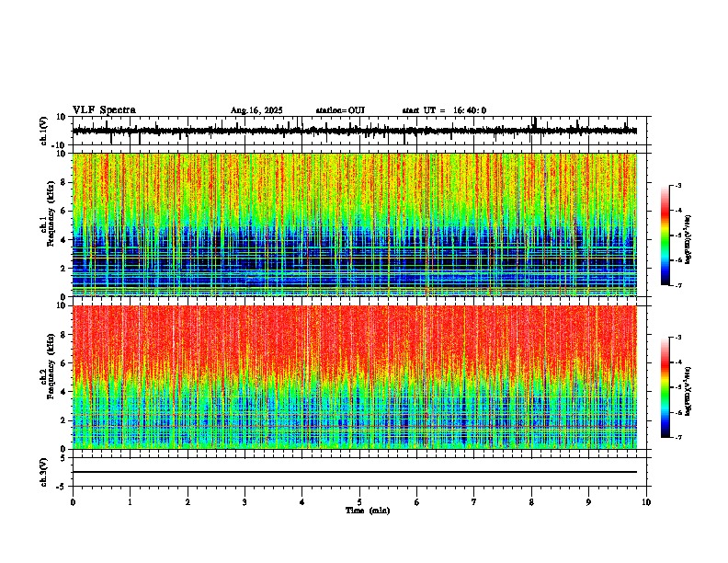This screenshot has height=563, width=728.
Task: Click time axis tick label "7"
Action: [x=474, y=502]
